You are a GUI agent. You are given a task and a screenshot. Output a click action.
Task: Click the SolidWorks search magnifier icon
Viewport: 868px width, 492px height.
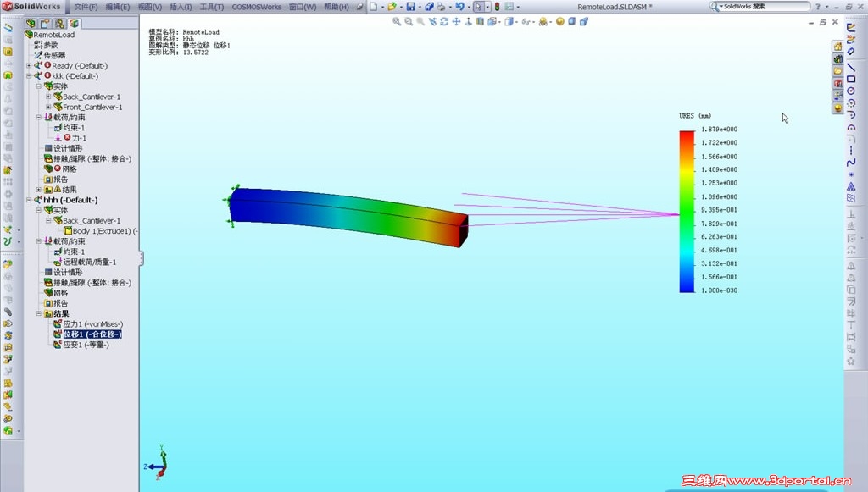[714, 6]
